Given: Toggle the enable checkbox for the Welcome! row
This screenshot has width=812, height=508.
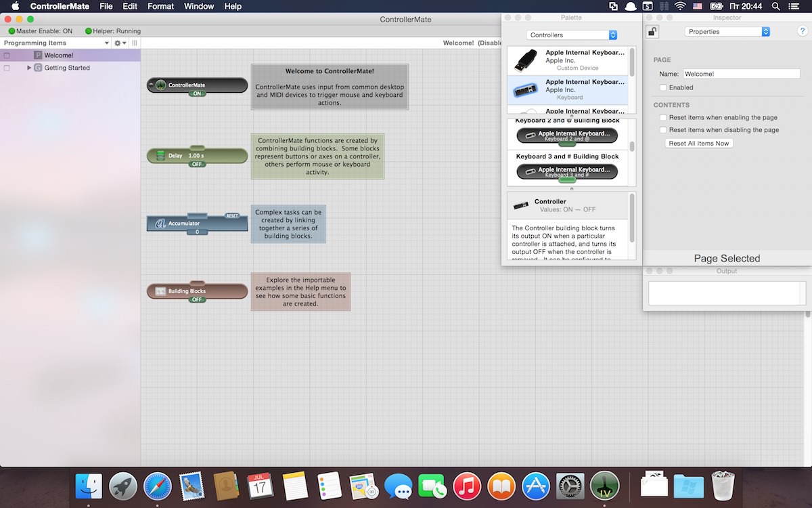Looking at the screenshot, I should point(7,56).
